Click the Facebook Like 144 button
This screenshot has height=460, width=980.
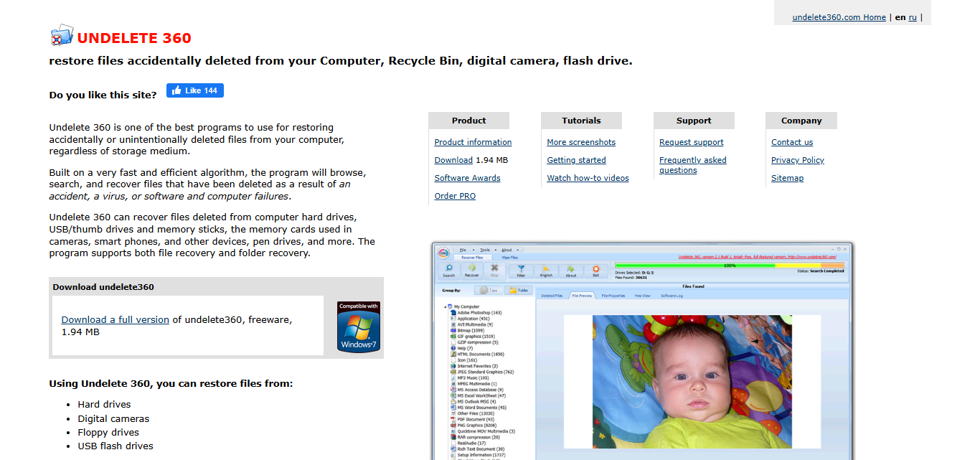pyautogui.click(x=195, y=90)
